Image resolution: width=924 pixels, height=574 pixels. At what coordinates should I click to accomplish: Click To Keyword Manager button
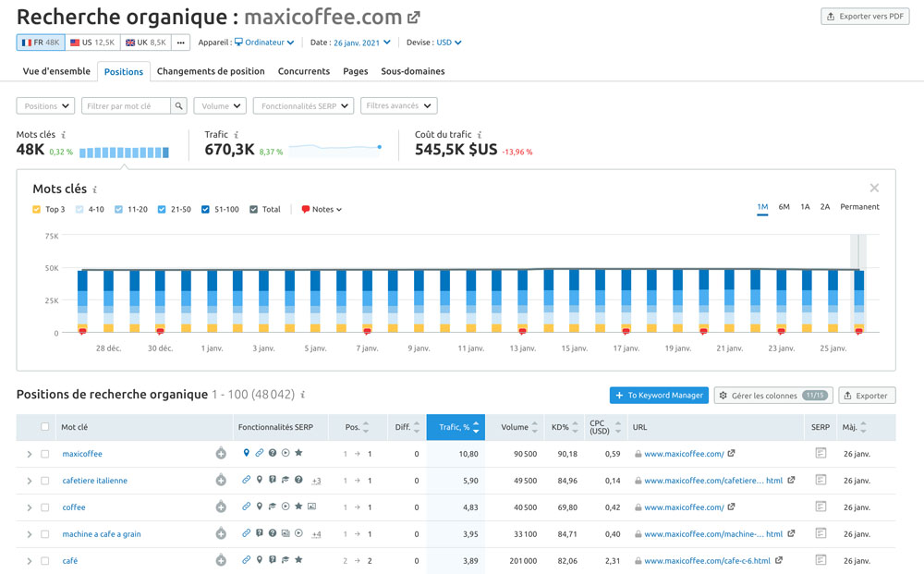(x=660, y=396)
